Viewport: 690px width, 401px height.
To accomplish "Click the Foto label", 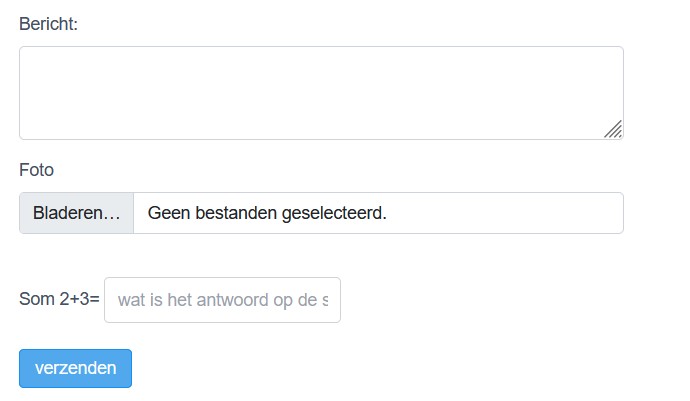I will pyautogui.click(x=37, y=170).
